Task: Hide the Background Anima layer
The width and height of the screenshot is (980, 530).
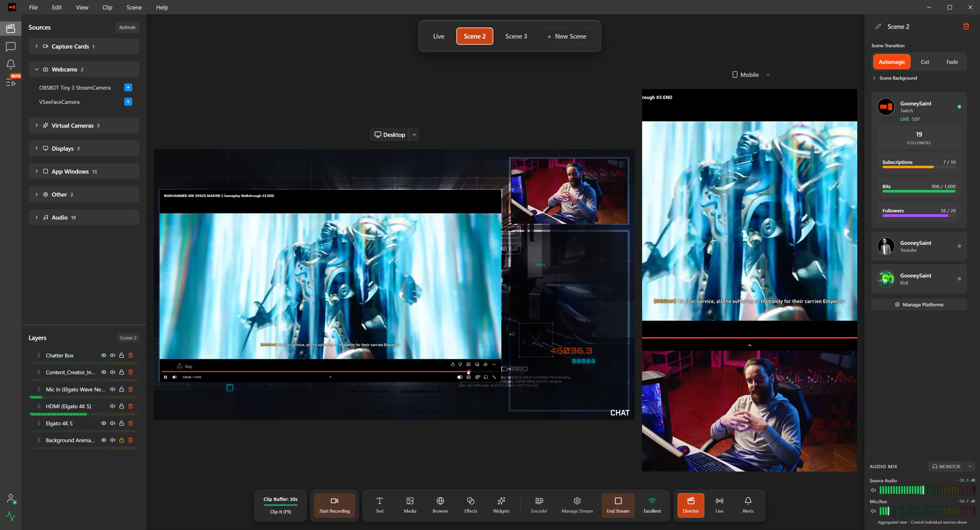Action: pos(103,440)
